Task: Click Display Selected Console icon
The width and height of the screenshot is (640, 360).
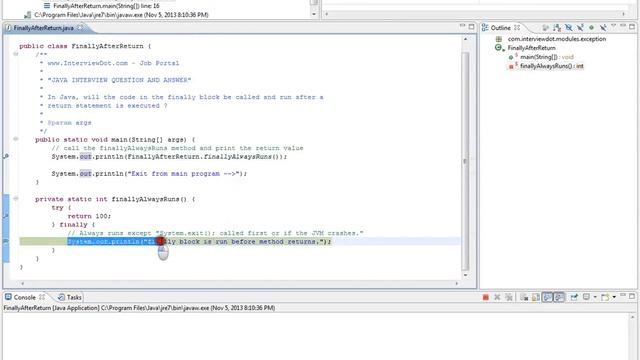Action: pos(586,297)
